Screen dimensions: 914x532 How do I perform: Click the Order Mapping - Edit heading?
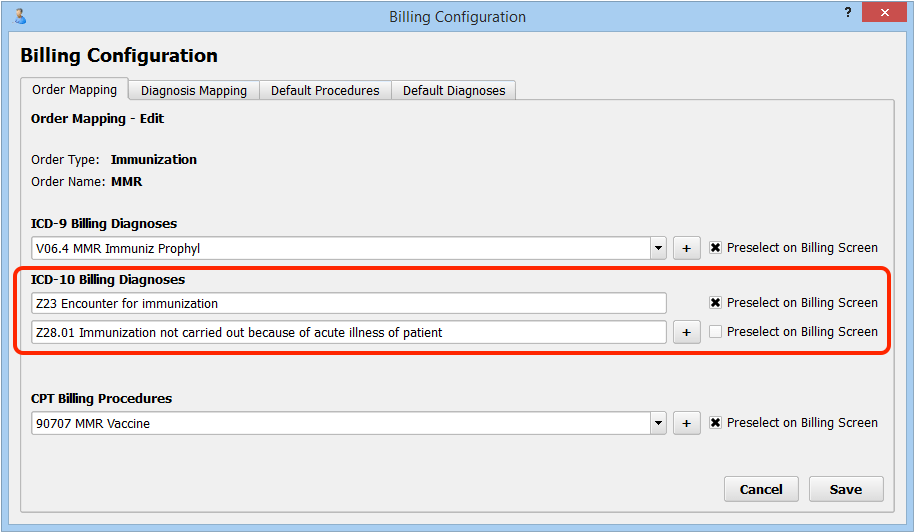pos(97,118)
